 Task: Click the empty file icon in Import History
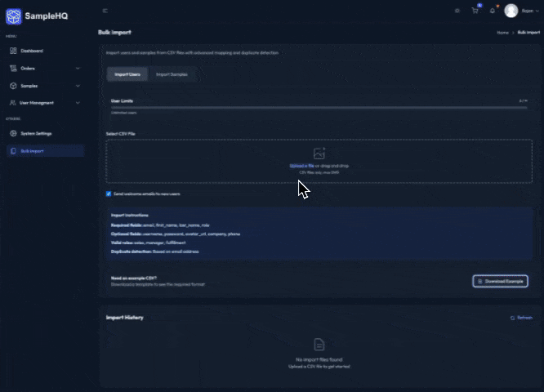(319, 344)
